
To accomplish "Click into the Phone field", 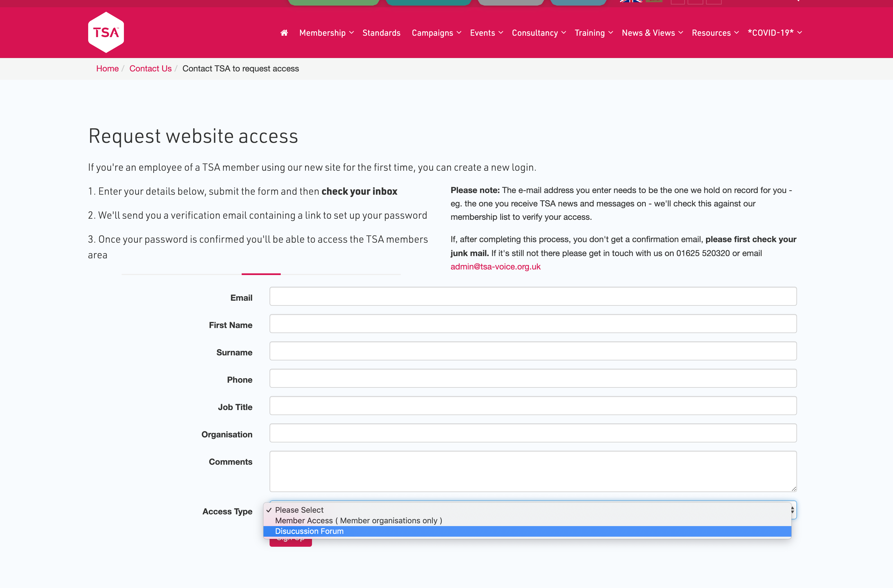I will (x=533, y=378).
